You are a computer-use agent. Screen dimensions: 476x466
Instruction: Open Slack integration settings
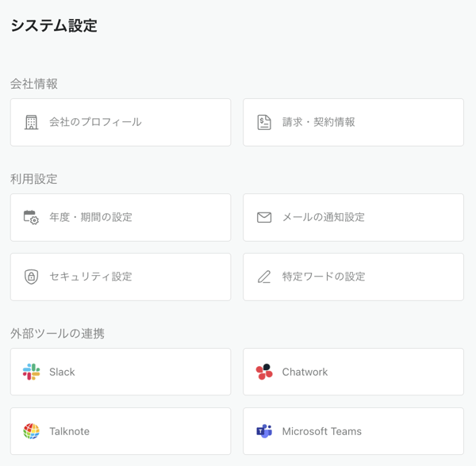point(121,372)
